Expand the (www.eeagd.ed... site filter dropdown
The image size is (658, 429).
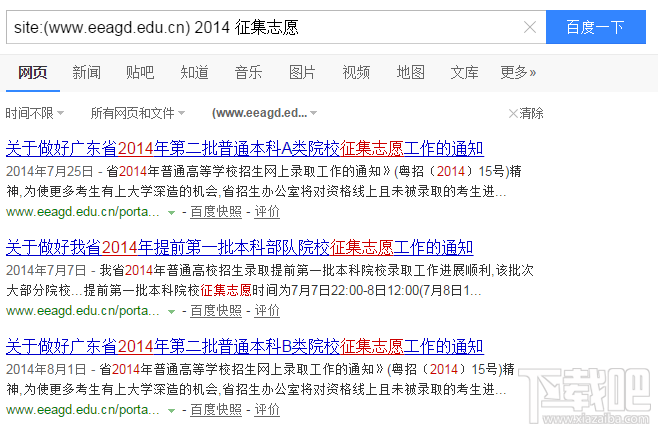click(x=264, y=113)
